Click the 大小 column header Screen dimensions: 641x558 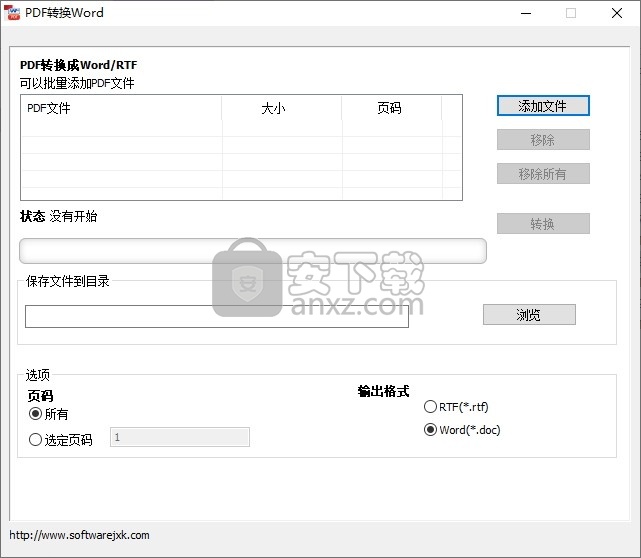tap(282, 108)
